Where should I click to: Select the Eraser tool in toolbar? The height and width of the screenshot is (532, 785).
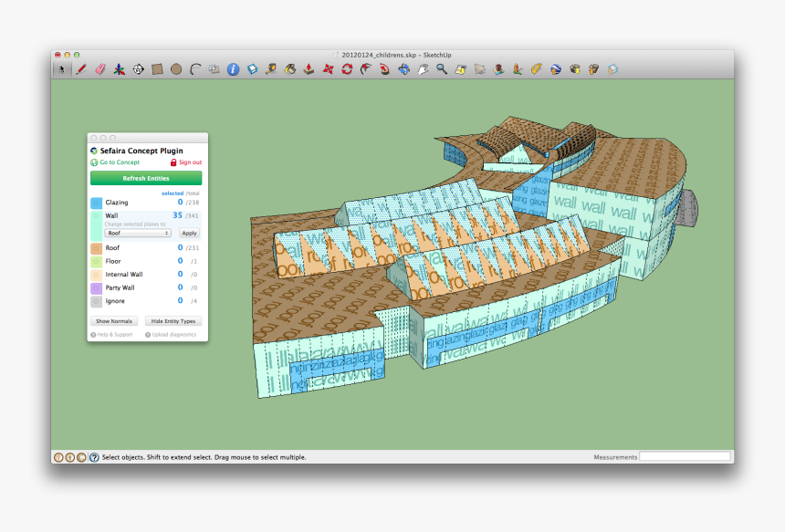pos(100,68)
